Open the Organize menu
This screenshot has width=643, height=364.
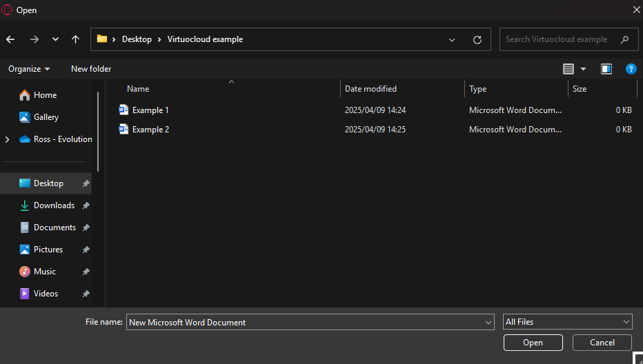pos(29,69)
